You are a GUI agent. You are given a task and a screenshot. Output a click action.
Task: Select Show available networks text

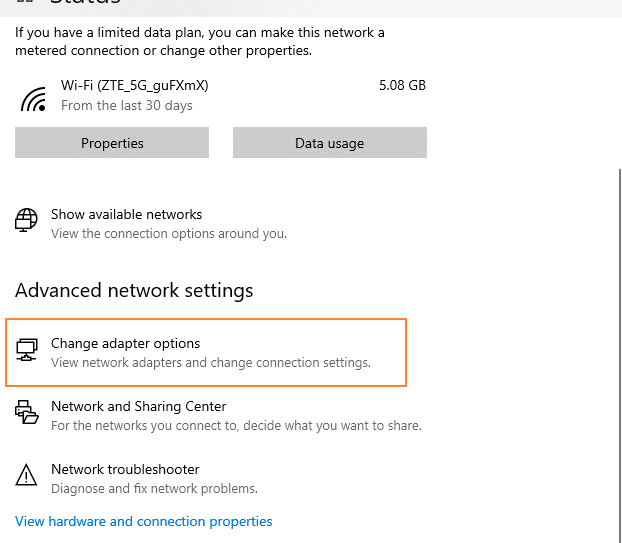click(127, 215)
